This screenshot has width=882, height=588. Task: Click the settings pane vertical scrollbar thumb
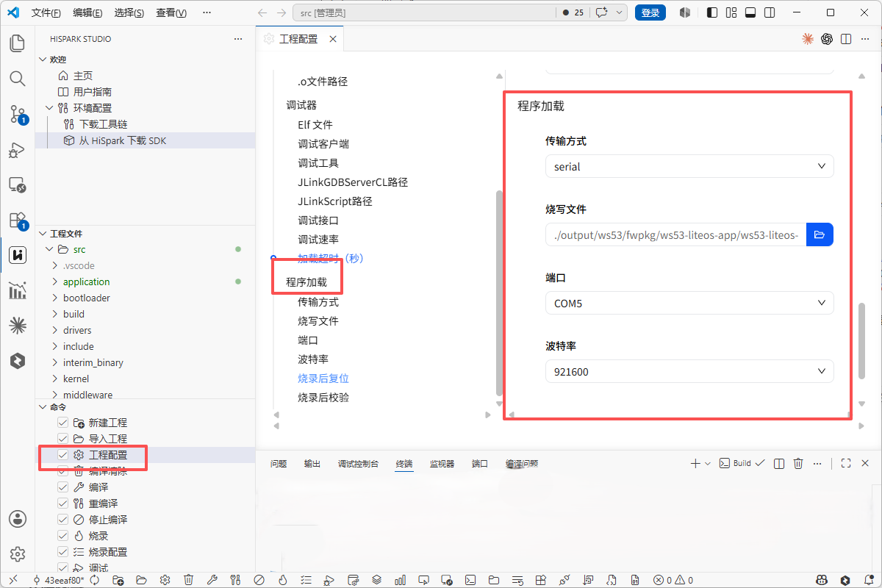coord(862,340)
